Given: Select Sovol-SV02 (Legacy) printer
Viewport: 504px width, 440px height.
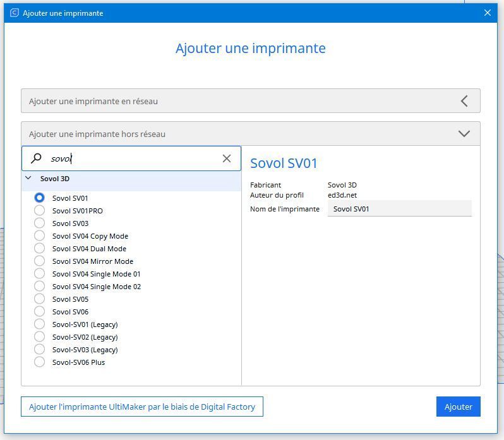Looking at the screenshot, I should [40, 336].
